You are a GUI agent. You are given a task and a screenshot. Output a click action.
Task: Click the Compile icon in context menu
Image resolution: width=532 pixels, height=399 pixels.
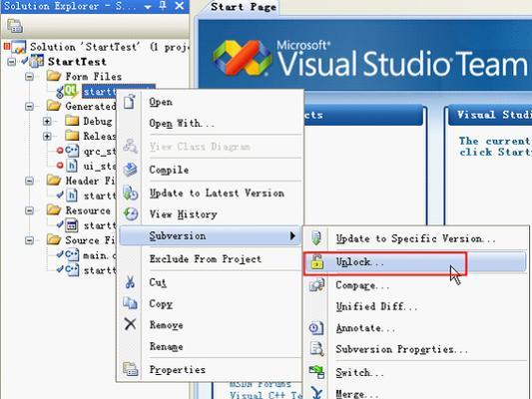[131, 170]
